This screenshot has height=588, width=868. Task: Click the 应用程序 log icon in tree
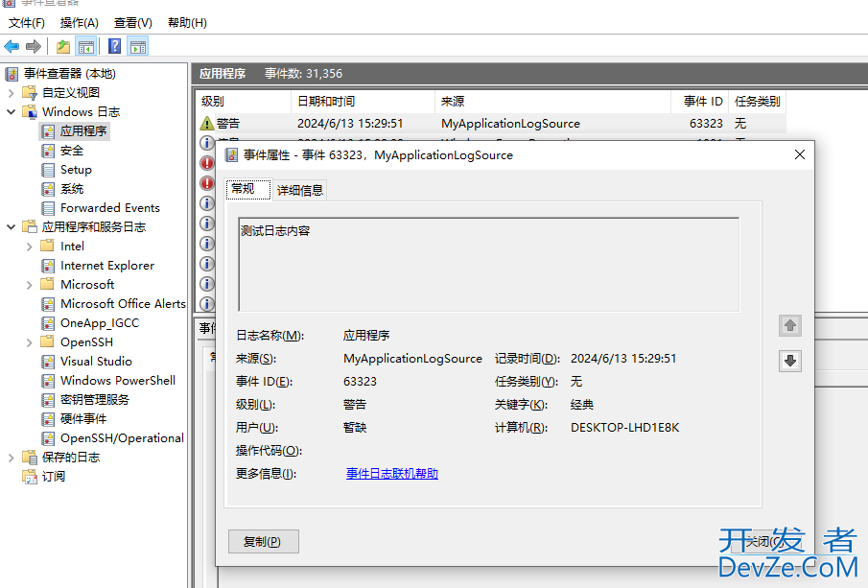click(48, 131)
